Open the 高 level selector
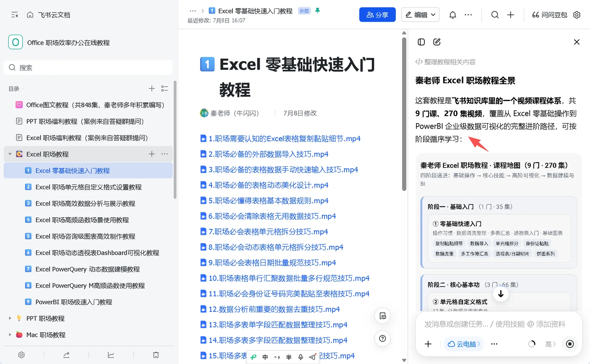Image resolution: width=590 pixels, height=364 pixels. pyautogui.click(x=550, y=344)
